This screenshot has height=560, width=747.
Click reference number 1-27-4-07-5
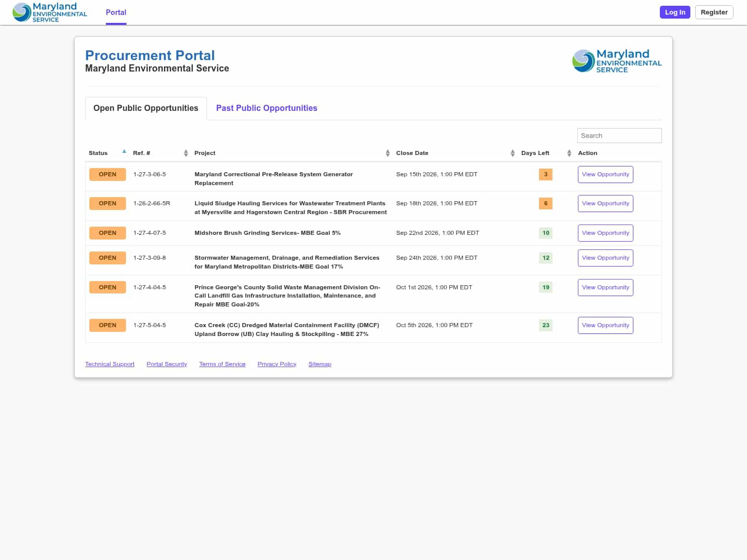point(149,233)
